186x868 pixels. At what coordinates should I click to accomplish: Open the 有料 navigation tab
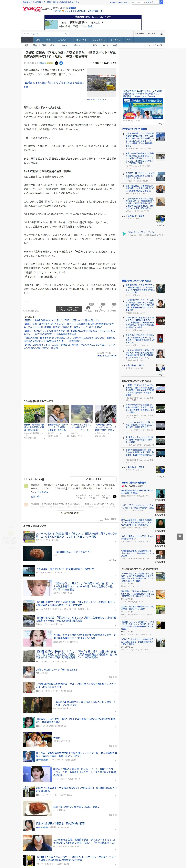coord(128,40)
